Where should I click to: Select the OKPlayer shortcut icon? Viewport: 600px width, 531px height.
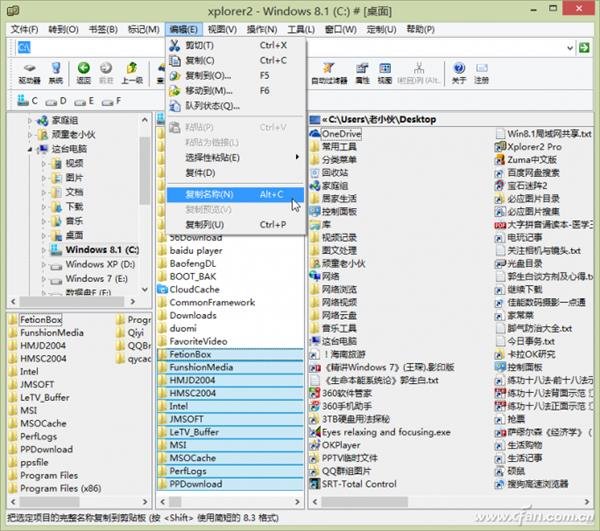314,445
